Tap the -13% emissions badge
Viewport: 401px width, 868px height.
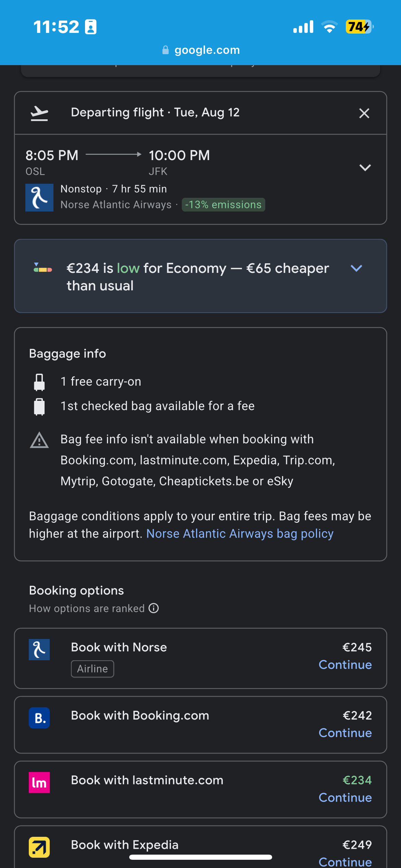point(223,205)
